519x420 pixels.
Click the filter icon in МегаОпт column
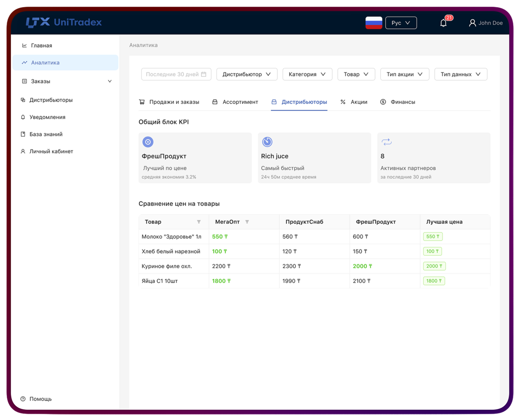click(x=247, y=222)
